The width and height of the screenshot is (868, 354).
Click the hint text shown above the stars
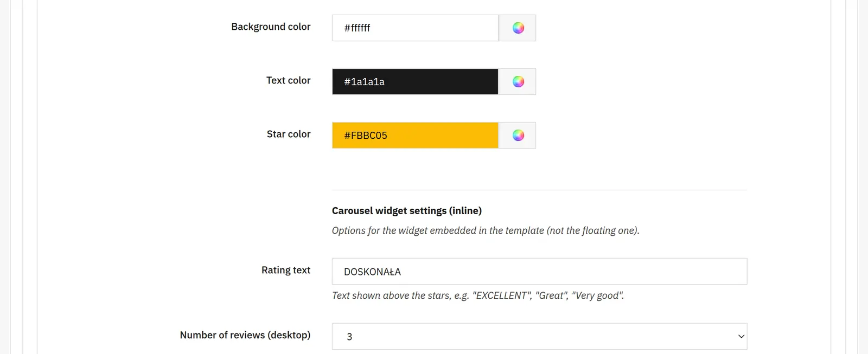pos(478,295)
